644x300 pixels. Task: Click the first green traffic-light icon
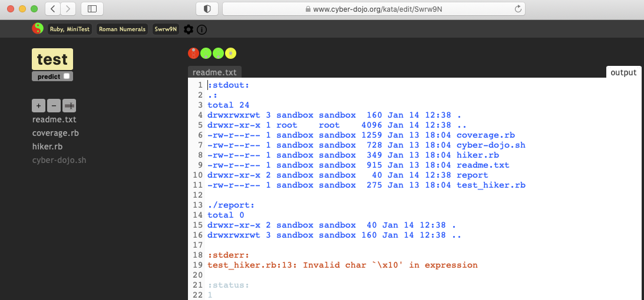(x=206, y=54)
